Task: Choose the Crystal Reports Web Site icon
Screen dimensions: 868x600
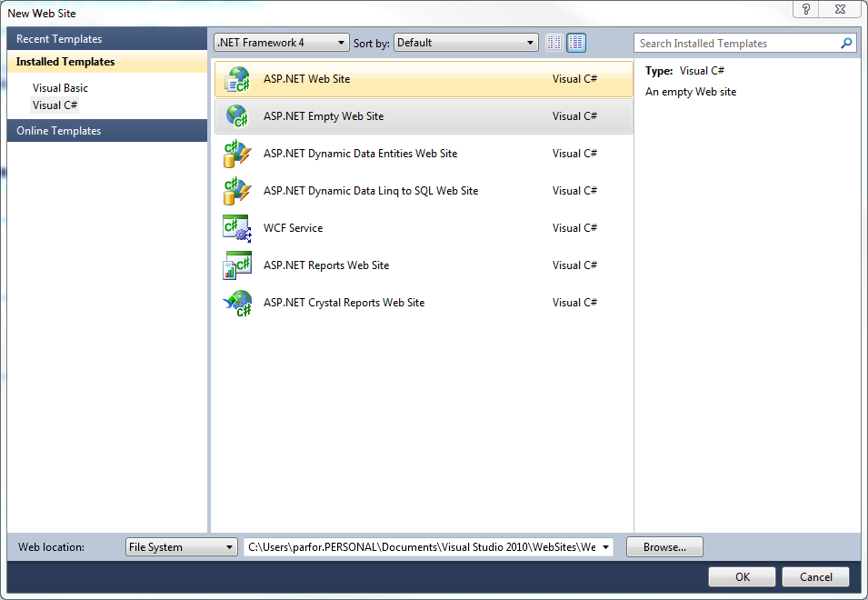Action: (x=237, y=303)
